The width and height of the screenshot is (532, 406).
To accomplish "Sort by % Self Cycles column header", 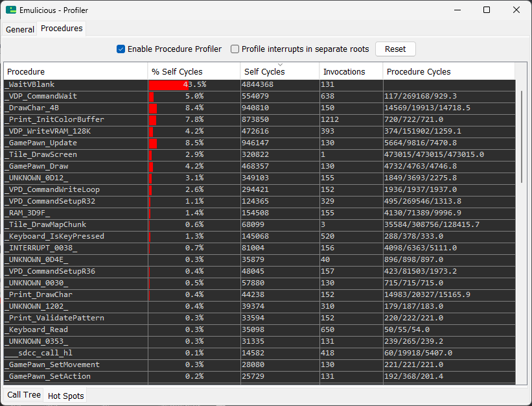I will click(194, 71).
